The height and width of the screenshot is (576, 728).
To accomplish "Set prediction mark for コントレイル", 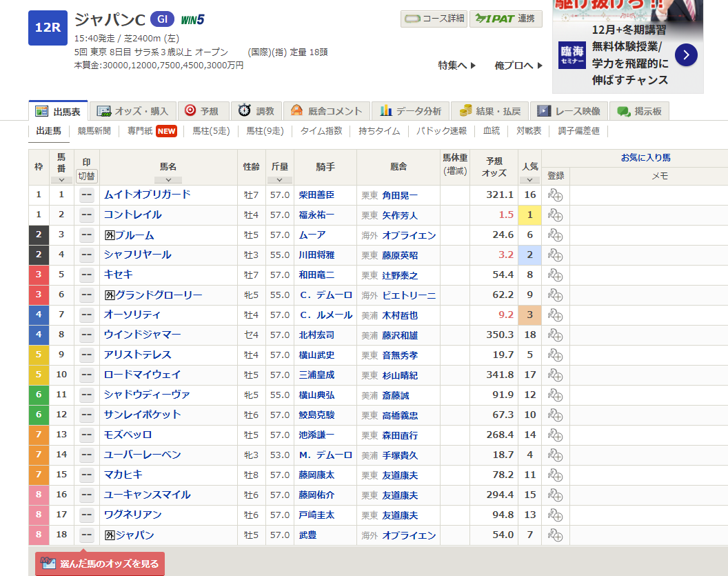I will point(87,215).
